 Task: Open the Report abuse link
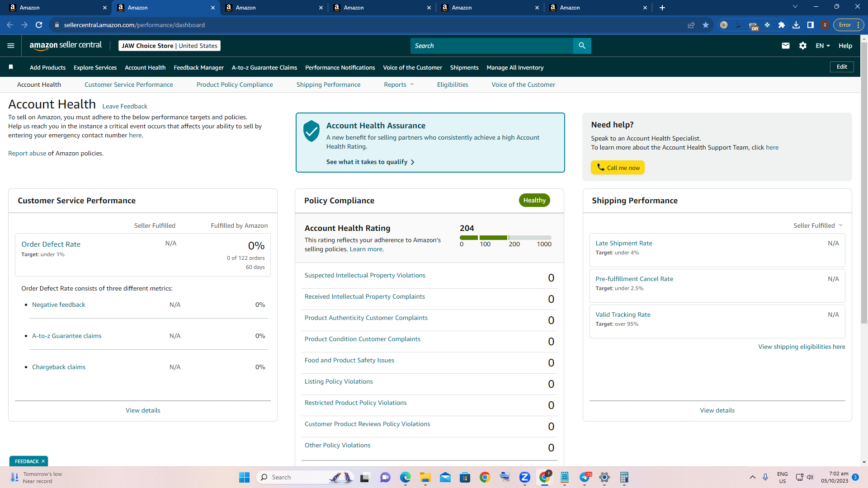27,153
